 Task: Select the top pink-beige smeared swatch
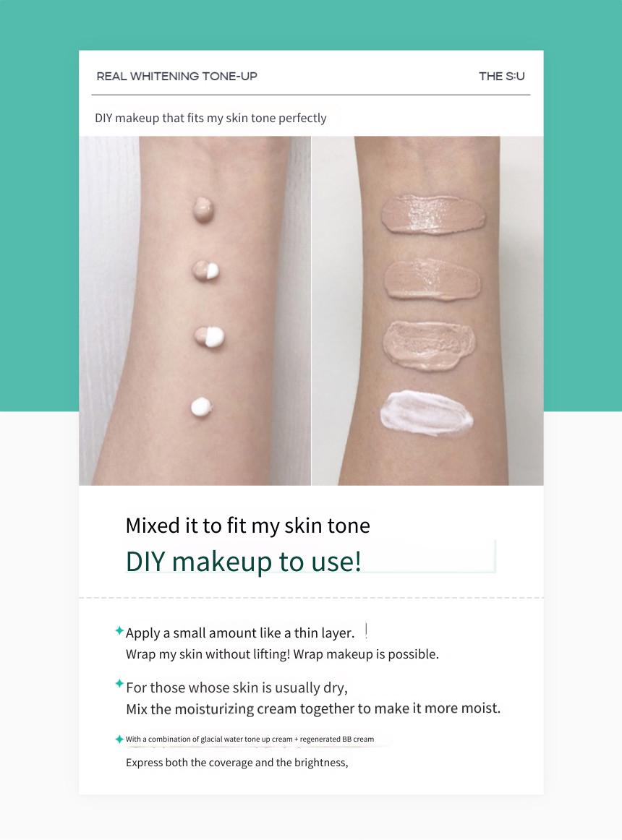tap(433, 214)
